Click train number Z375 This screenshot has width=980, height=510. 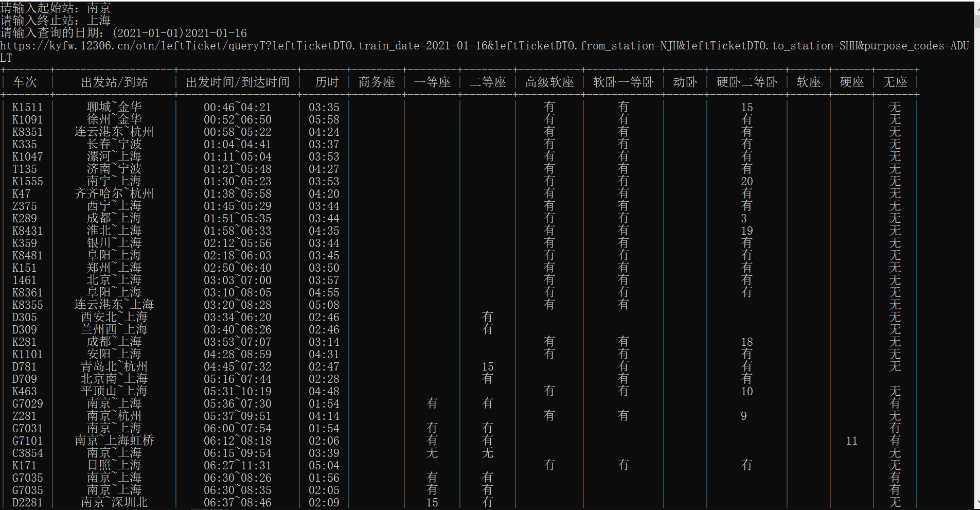pos(25,206)
